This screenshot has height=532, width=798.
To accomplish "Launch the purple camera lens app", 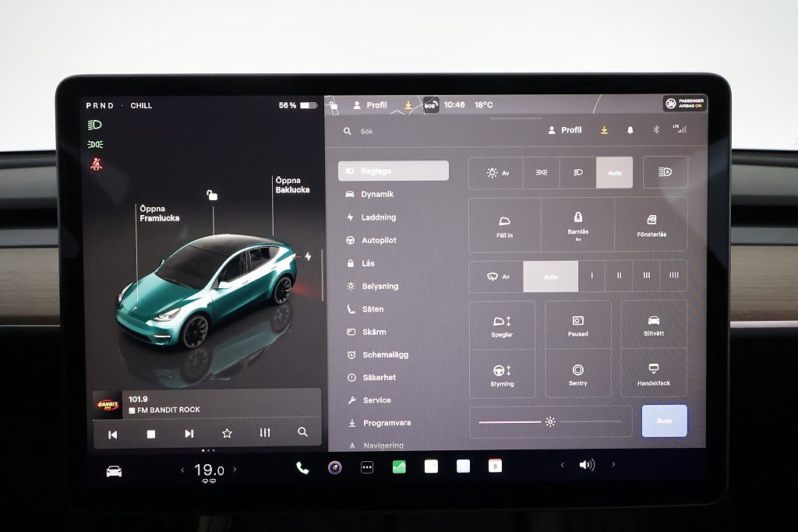I will tap(334, 467).
